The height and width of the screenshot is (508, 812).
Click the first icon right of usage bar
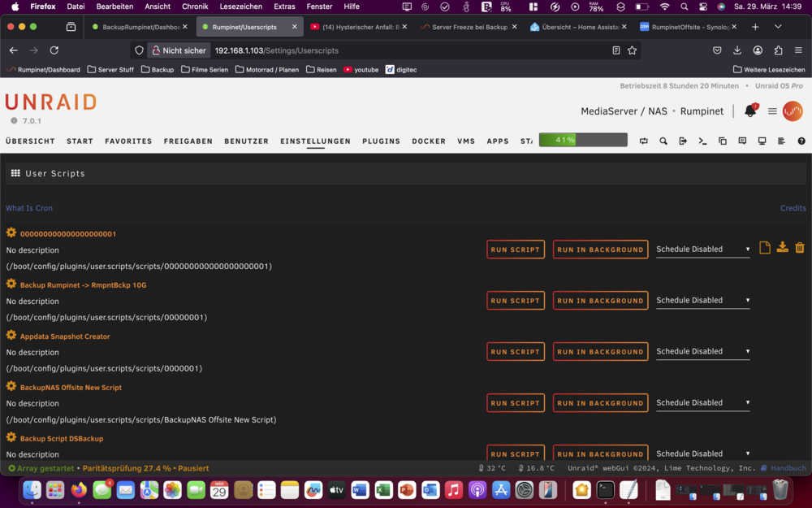(x=643, y=141)
